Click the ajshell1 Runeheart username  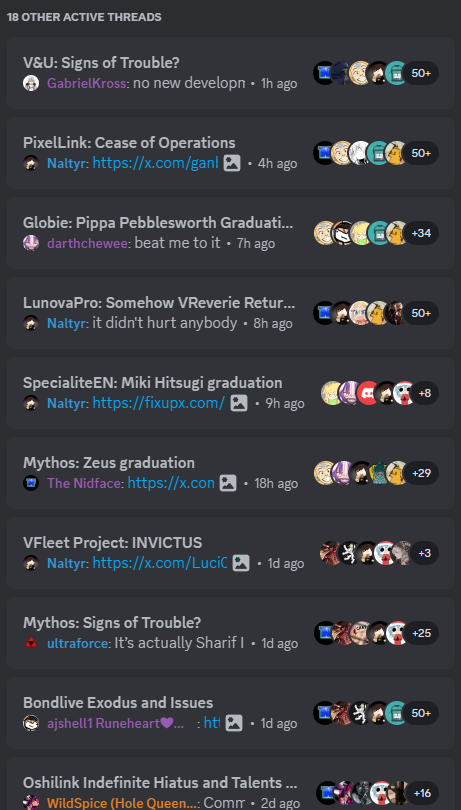[115, 723]
